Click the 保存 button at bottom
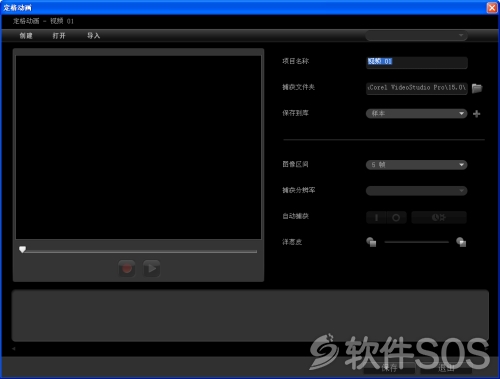 tap(389, 368)
